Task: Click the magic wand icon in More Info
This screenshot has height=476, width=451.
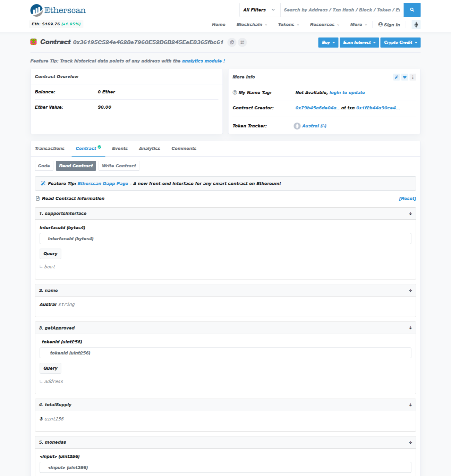Action: [396, 77]
